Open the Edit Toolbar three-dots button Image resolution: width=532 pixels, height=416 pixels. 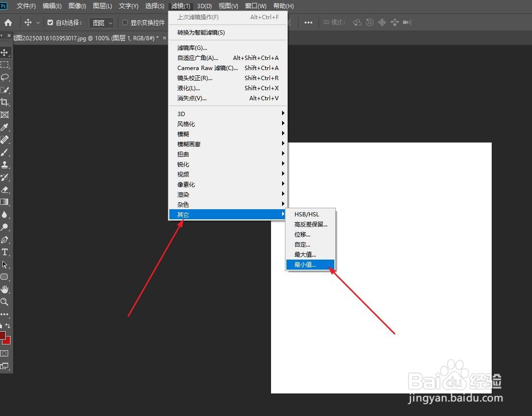[x=4, y=314]
